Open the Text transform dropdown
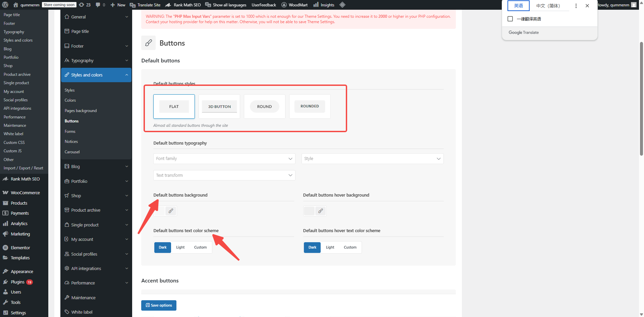This screenshot has width=644, height=317. pyautogui.click(x=224, y=175)
